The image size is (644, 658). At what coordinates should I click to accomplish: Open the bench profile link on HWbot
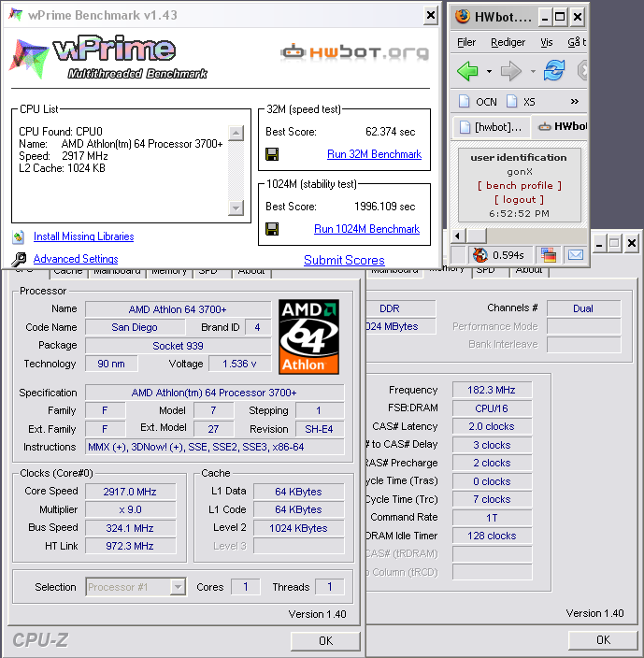tap(520, 185)
